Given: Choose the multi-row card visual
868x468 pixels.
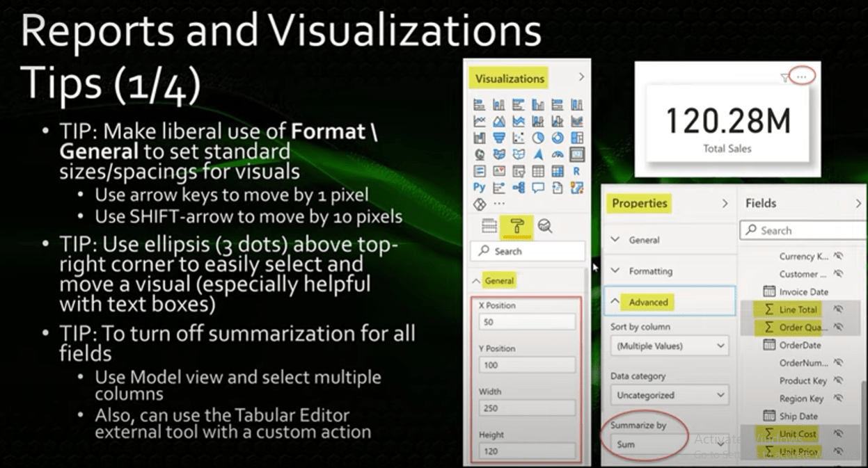Looking at the screenshot, I should [x=480, y=171].
